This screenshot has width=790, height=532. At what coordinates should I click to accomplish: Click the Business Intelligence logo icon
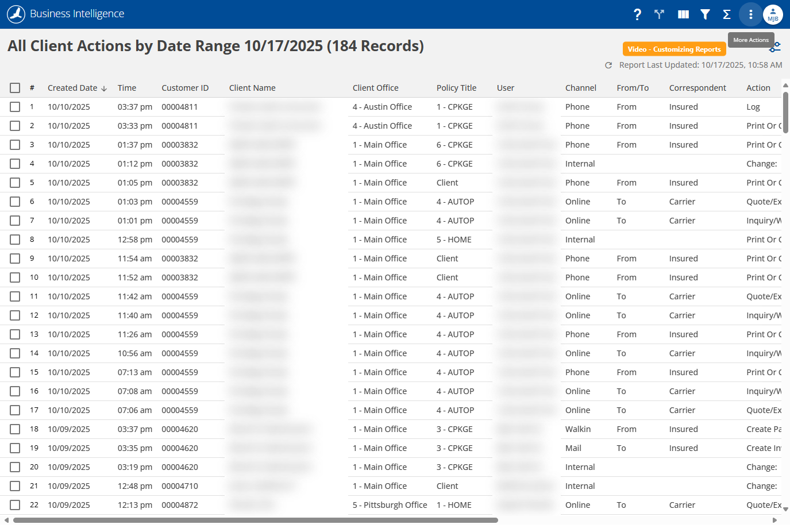point(16,14)
